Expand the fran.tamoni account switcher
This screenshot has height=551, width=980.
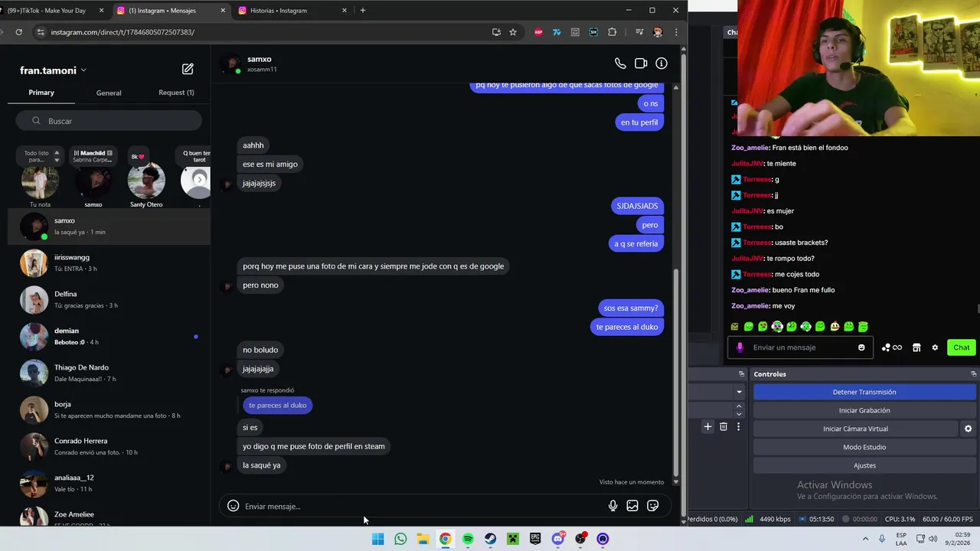(x=54, y=70)
